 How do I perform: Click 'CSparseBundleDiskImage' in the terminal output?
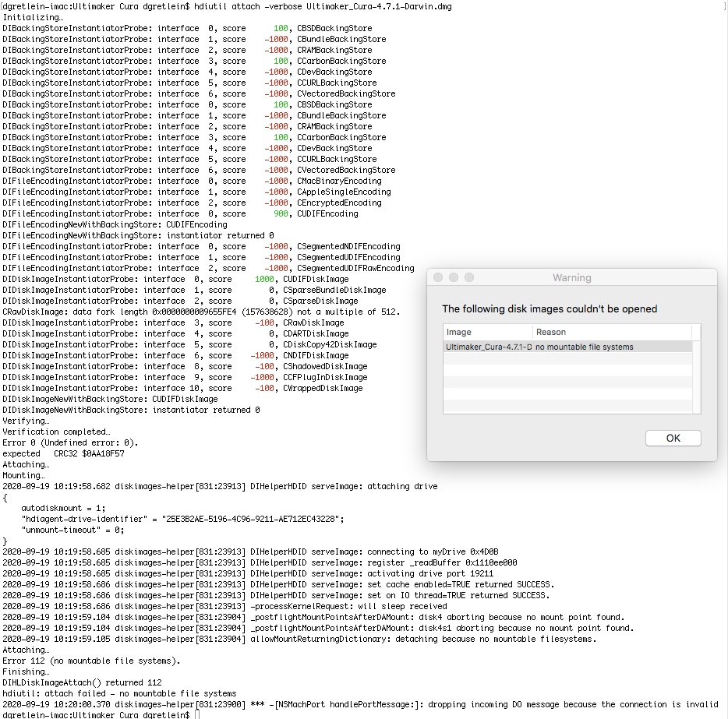point(334,290)
